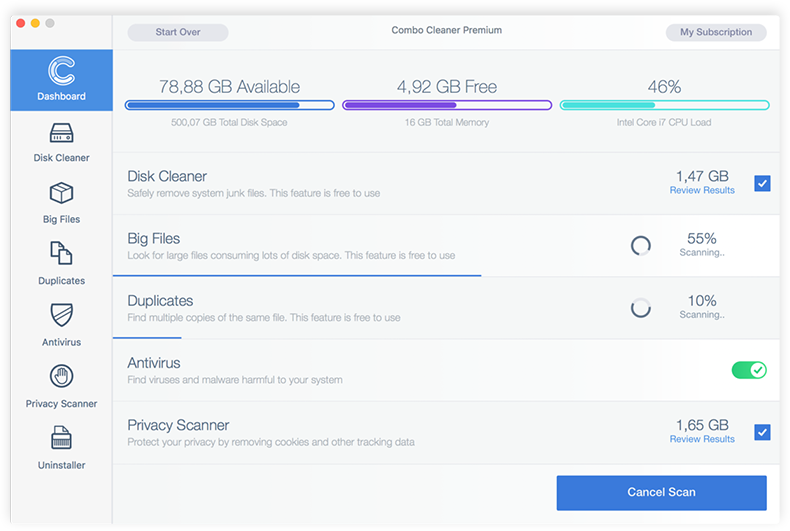
Task: Select the Duplicates row title
Action: pos(160,301)
